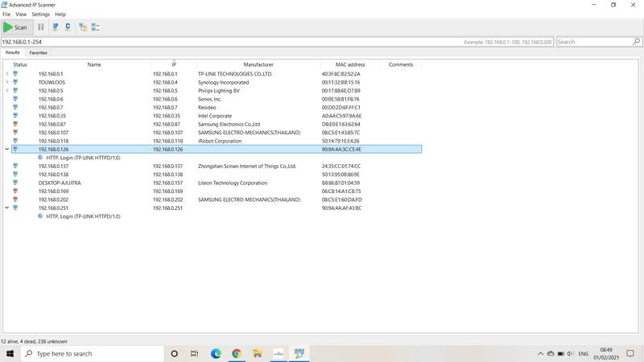Click the status icon of 192.168.0.118
Screen dimensions: 644x362
tap(15, 141)
